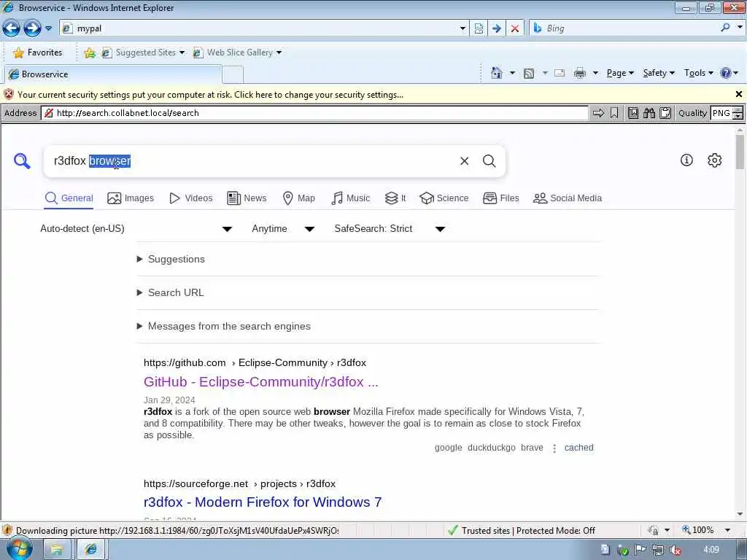The image size is (747, 560).
Task: Click the security settings warning bar message
Action: point(210,95)
